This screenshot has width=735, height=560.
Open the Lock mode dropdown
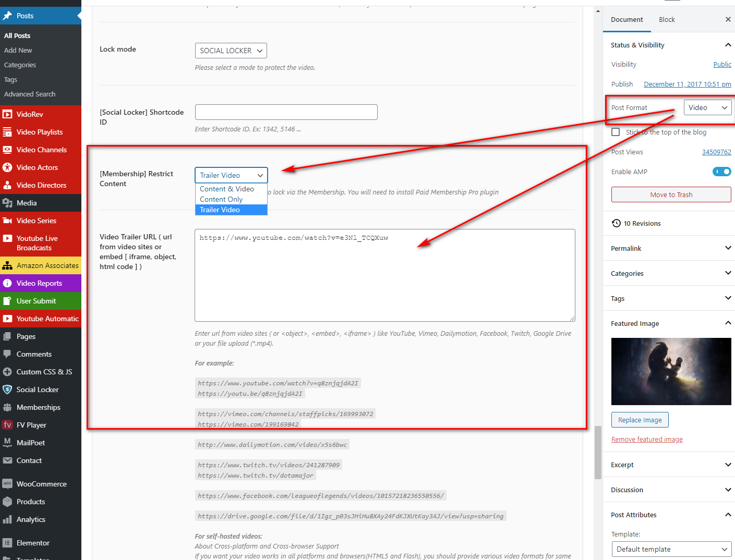231,51
